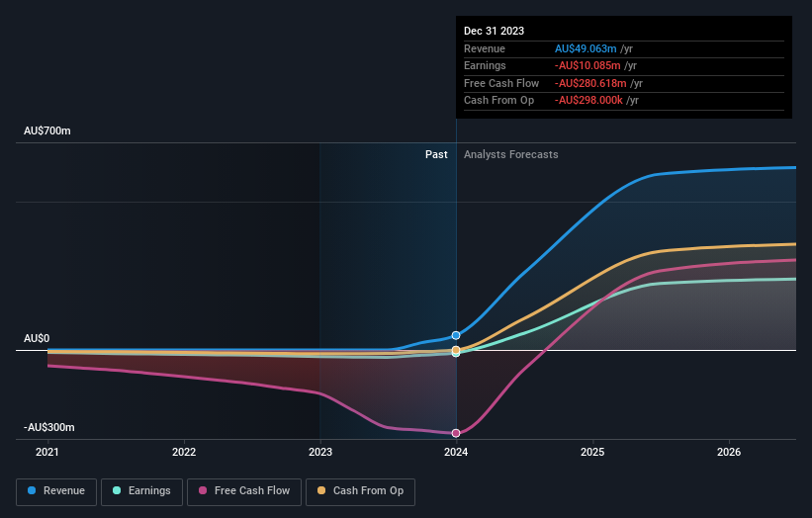812x518 pixels.
Task: Click the orange Cash From Op data point at 2024
Action: coord(456,350)
